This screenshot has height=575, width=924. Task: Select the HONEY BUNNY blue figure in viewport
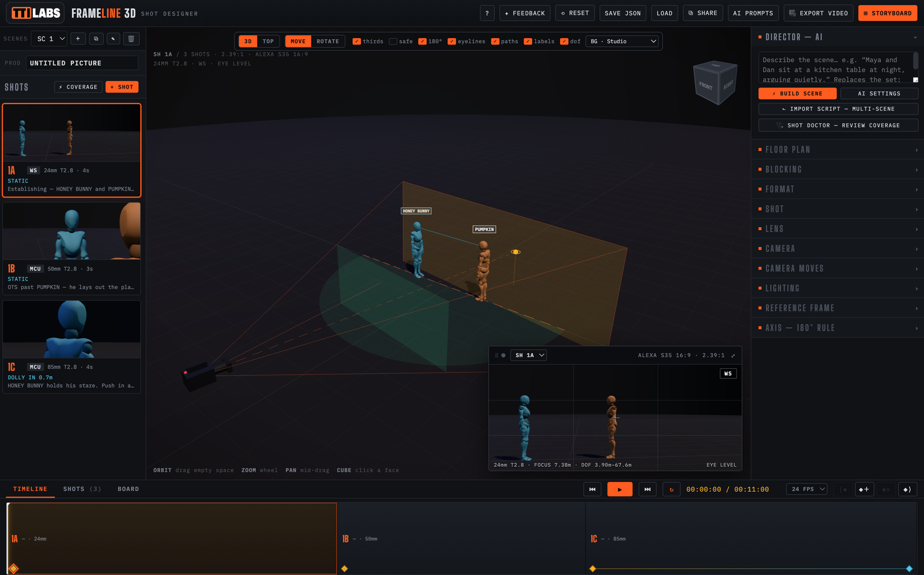[x=417, y=250]
